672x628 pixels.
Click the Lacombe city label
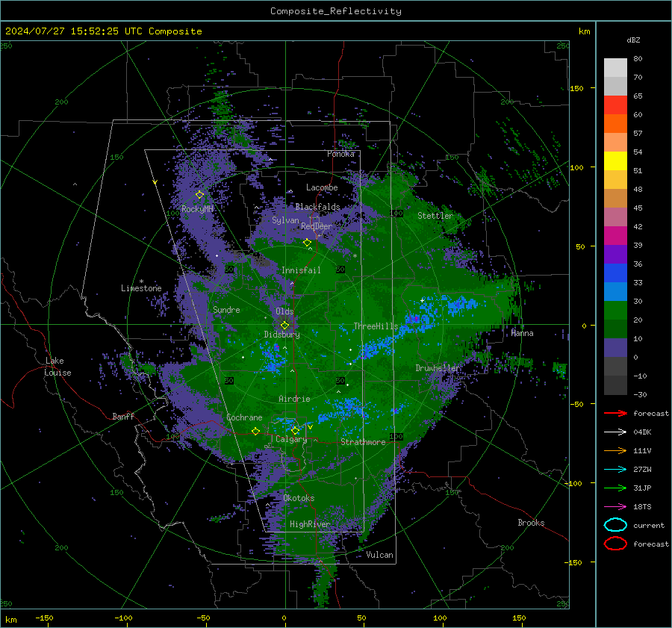[x=322, y=187]
